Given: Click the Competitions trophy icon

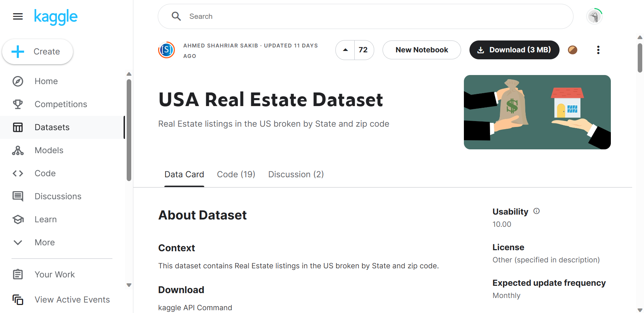Looking at the screenshot, I should 18,104.
